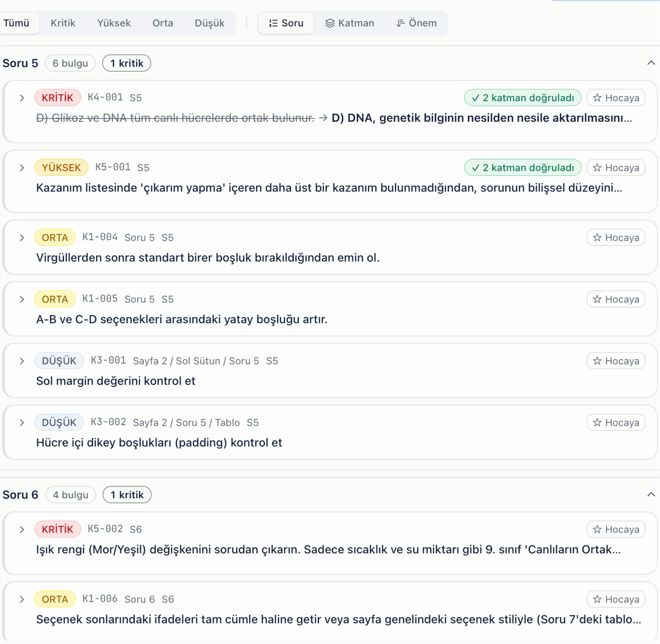This screenshot has width=660, height=644.
Task: Expand the K5-002 finding row
Action: pos(22,529)
